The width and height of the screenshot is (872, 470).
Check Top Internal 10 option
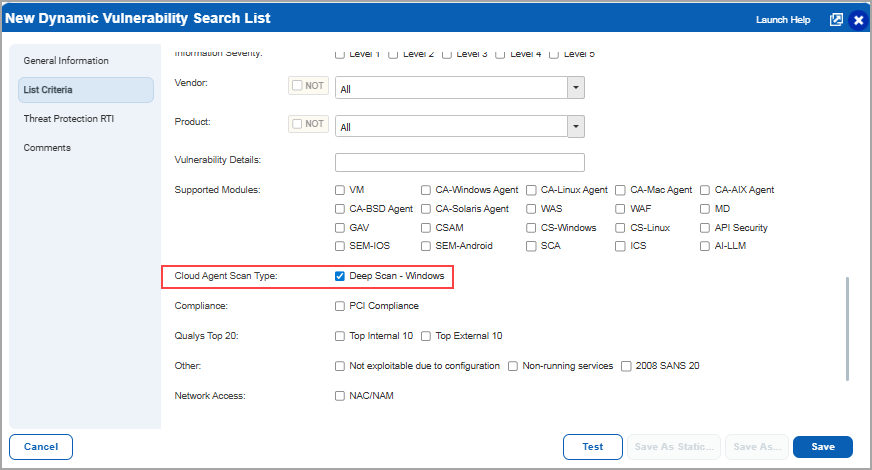click(340, 336)
